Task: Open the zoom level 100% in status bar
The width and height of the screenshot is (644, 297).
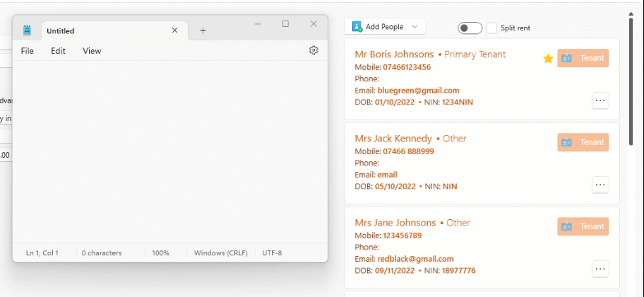Action: click(160, 252)
